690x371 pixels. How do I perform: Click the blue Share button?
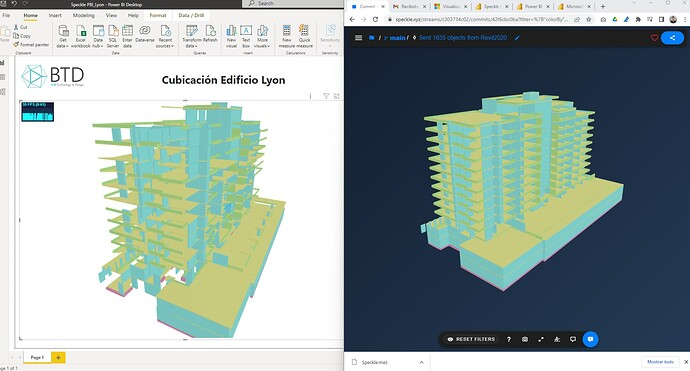point(672,38)
